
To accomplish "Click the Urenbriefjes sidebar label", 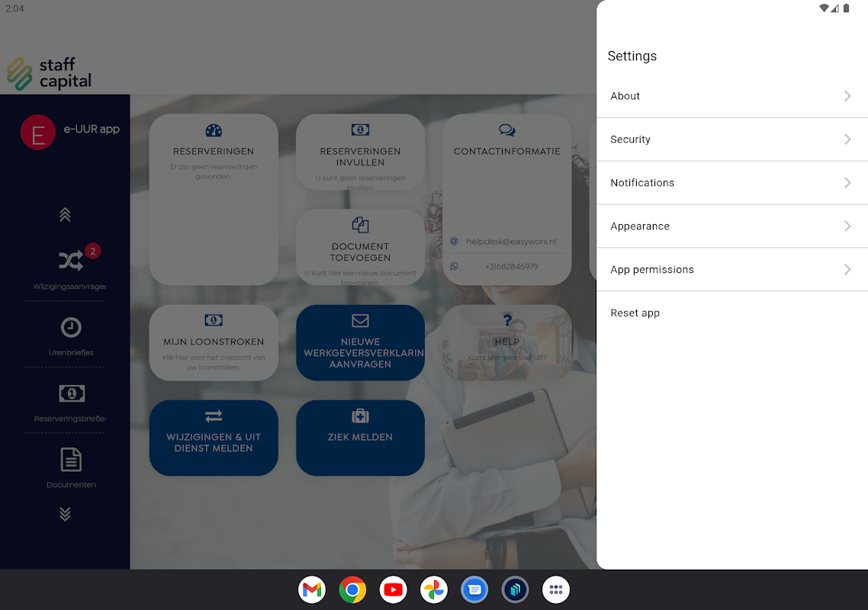I will (x=71, y=352).
